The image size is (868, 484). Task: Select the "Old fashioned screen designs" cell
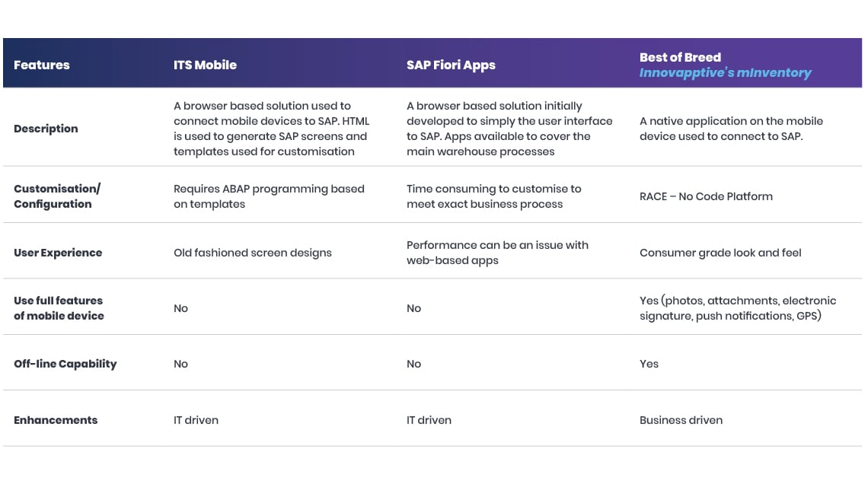pos(253,253)
